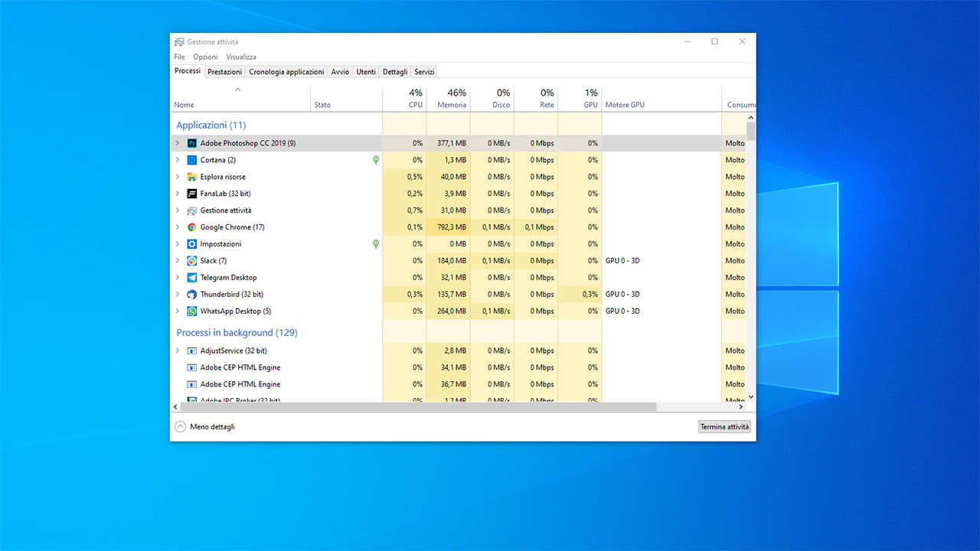The image size is (980, 551).
Task: Click Google Chrome memory value 792,3 MB
Action: 452,227
